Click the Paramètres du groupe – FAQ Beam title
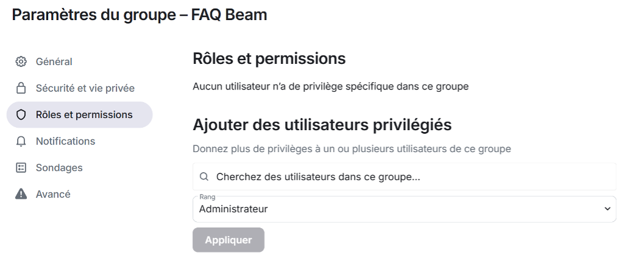 pyautogui.click(x=140, y=15)
